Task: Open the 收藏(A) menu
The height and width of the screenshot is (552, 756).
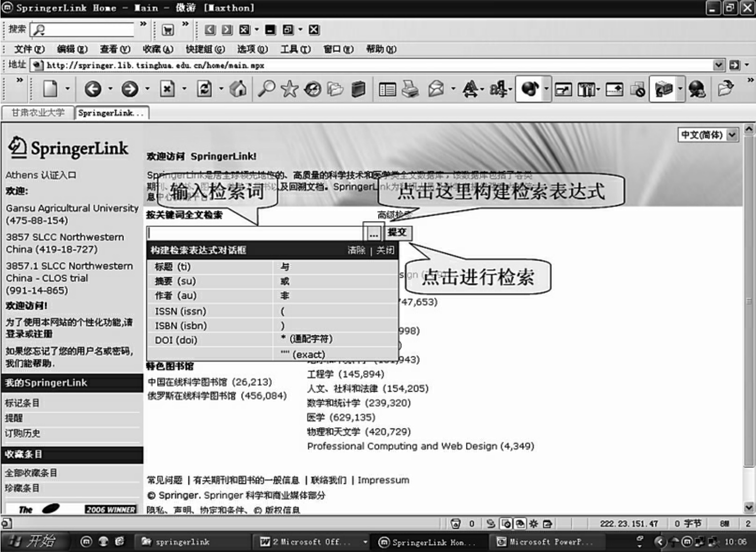Action: (x=158, y=49)
